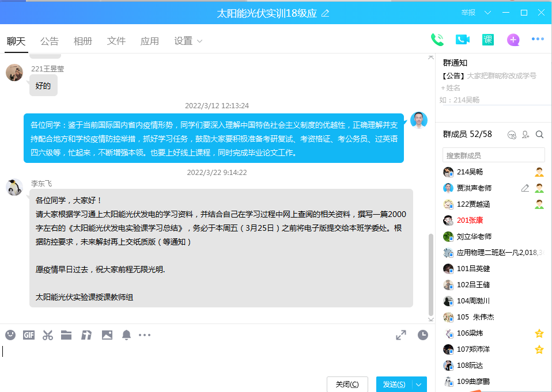Open send options arrow beside 发送
This screenshot has width=552, height=392.
coord(419,385)
